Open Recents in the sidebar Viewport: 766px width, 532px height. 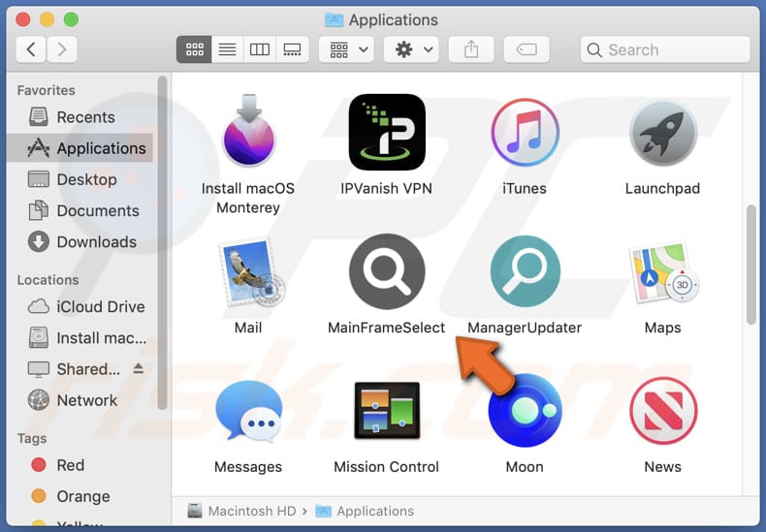80,117
